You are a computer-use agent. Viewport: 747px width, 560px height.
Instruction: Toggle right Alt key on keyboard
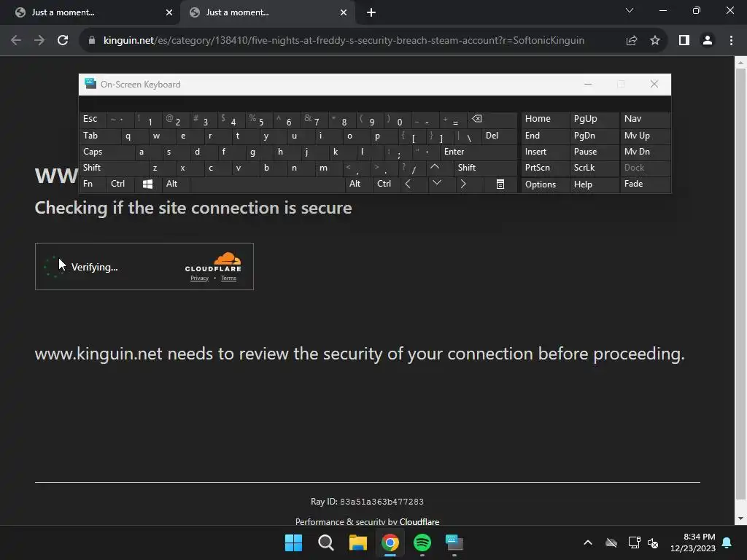(358, 184)
